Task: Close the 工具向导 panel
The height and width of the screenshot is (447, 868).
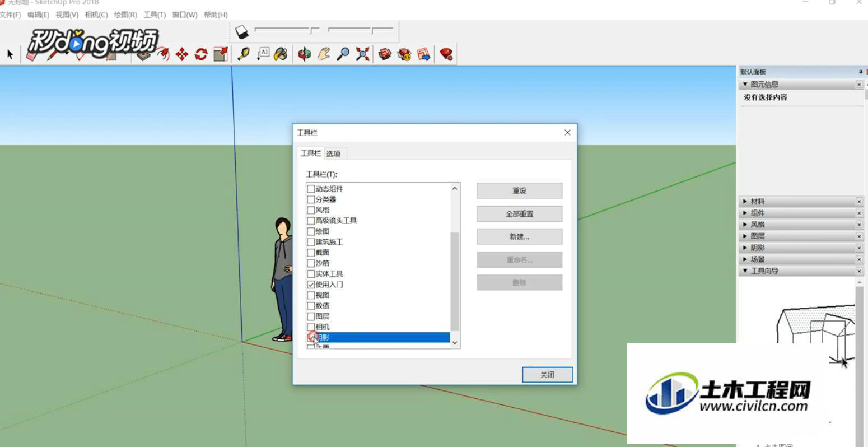Action: [x=859, y=271]
